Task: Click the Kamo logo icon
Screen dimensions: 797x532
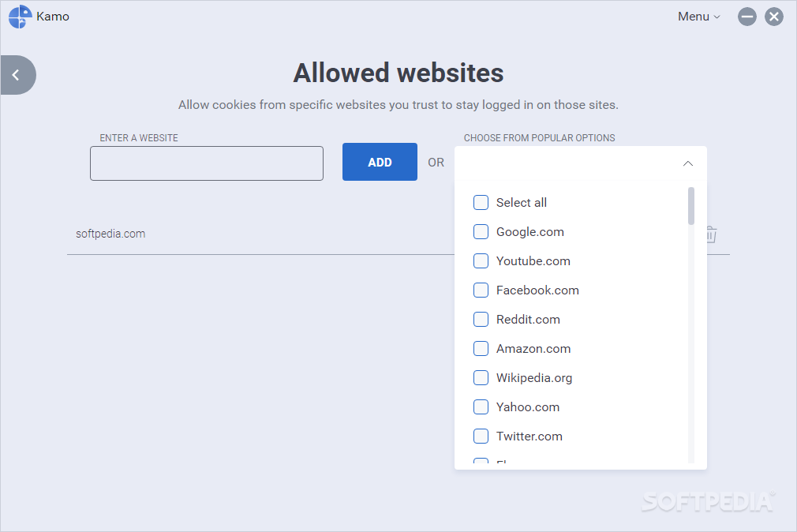Action: [21, 17]
